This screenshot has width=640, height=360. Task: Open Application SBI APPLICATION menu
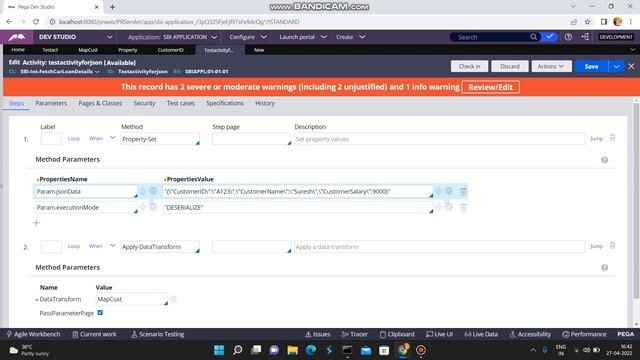point(173,37)
